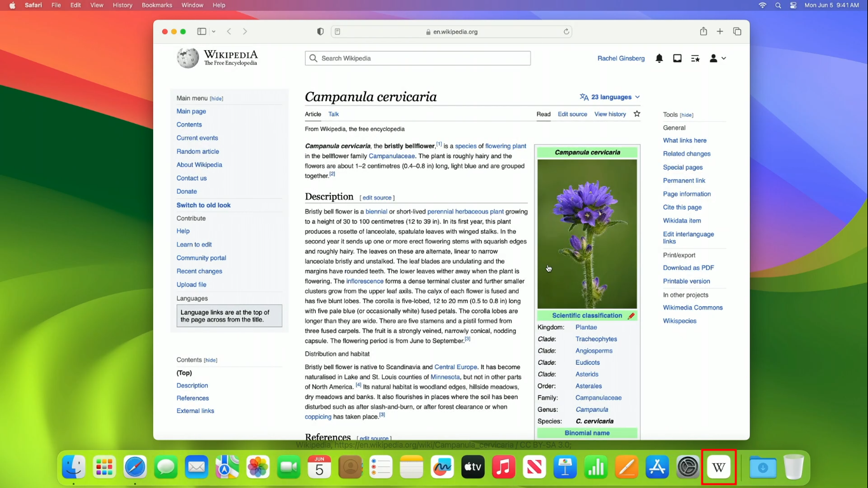Open Safari compass icon in the Dock

coord(135,468)
